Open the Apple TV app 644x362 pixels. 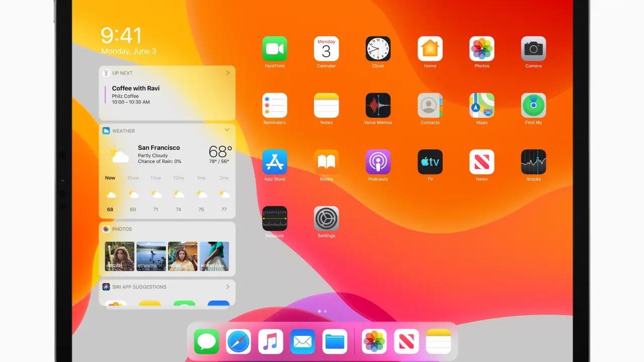point(430,162)
